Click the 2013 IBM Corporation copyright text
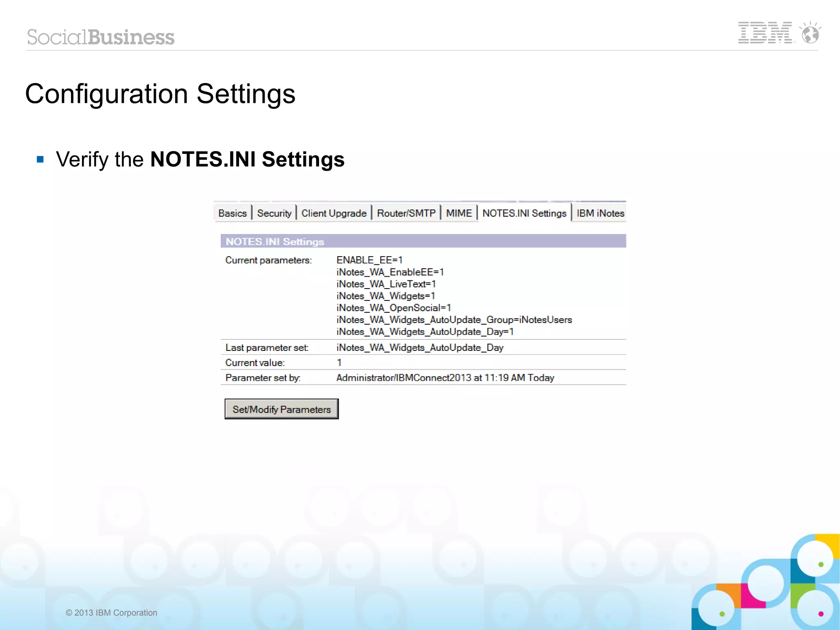The height and width of the screenshot is (630, 840). pos(111,612)
